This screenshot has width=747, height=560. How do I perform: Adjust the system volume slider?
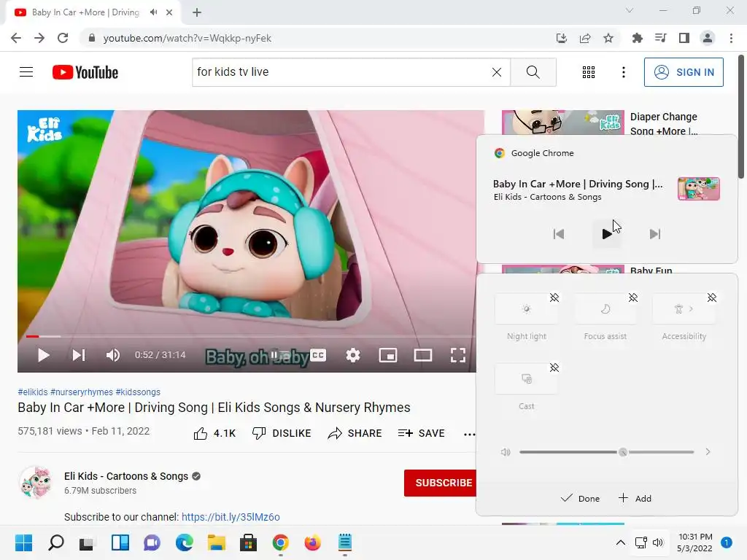click(x=606, y=452)
